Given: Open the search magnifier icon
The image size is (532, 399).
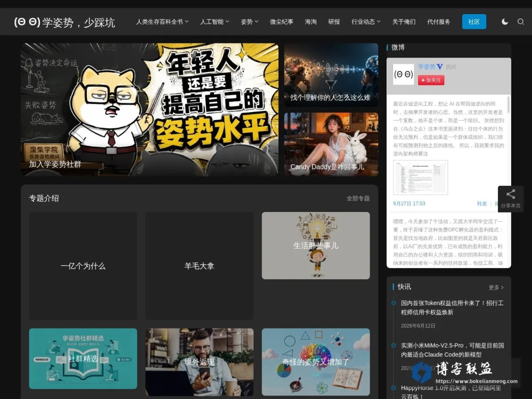Looking at the screenshot, I should tap(521, 22).
